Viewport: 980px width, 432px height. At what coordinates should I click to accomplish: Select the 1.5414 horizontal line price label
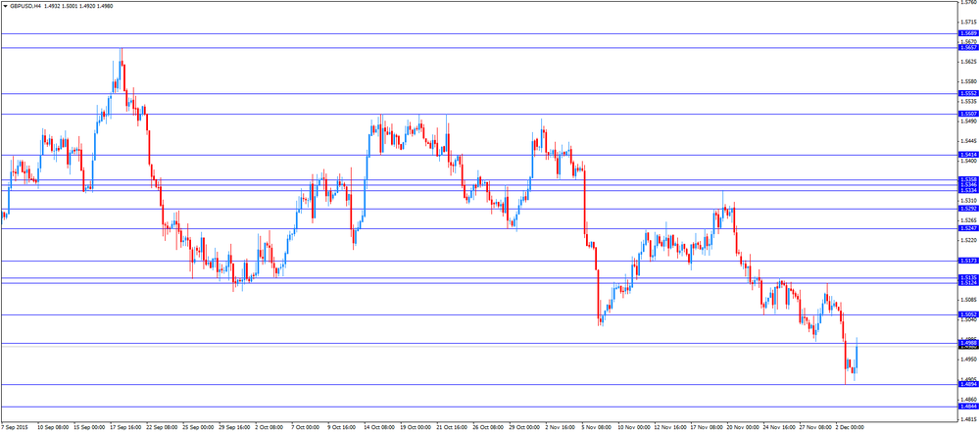pyautogui.click(x=967, y=155)
